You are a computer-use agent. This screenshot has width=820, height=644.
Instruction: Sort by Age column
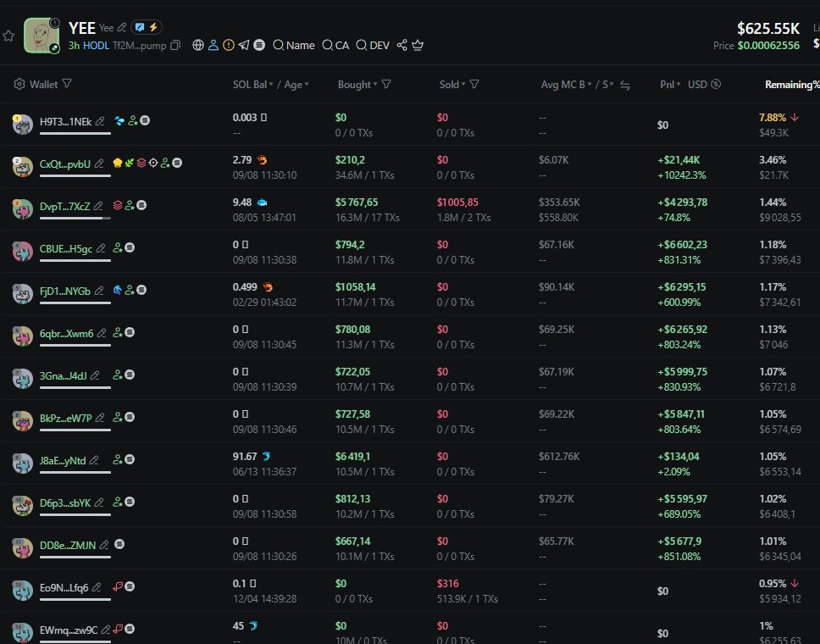point(296,85)
